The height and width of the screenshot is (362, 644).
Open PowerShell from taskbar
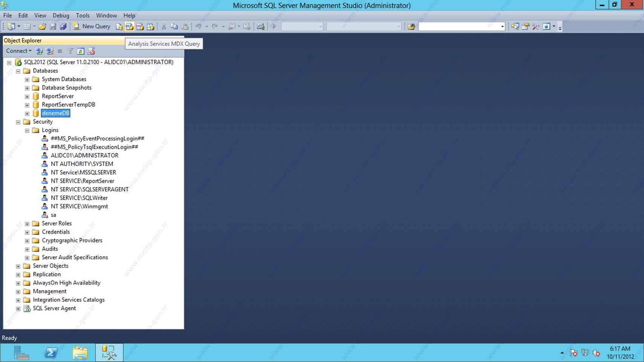(x=51, y=353)
